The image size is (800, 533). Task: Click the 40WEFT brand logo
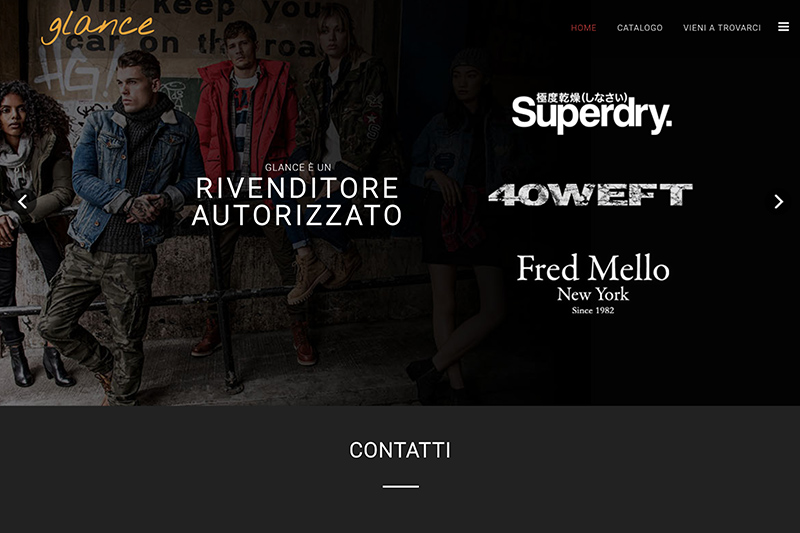pyautogui.click(x=590, y=195)
